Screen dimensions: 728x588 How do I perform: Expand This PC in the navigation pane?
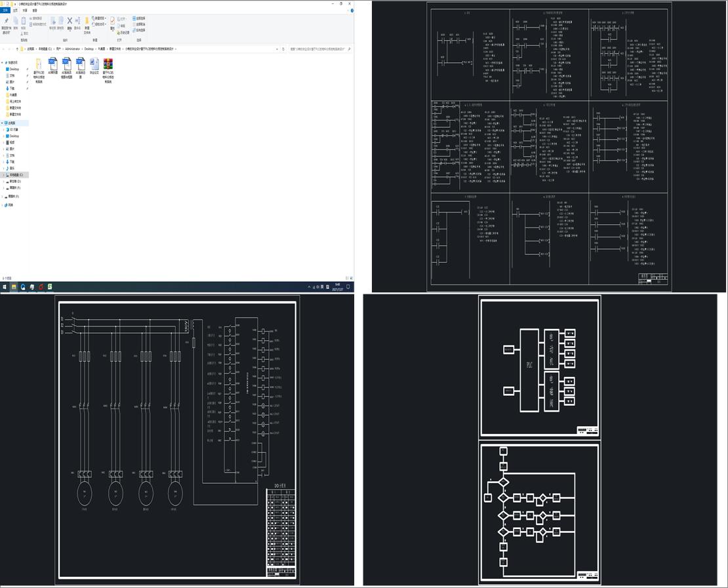[2, 123]
